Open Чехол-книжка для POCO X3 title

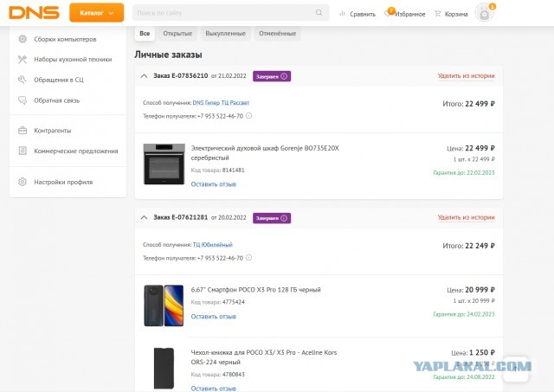[x=263, y=357]
